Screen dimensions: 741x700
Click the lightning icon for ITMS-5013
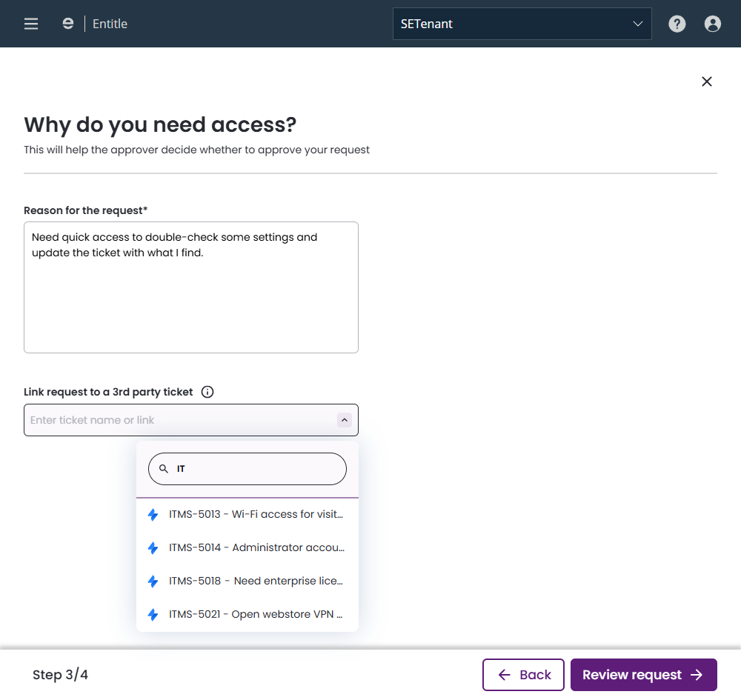153,514
